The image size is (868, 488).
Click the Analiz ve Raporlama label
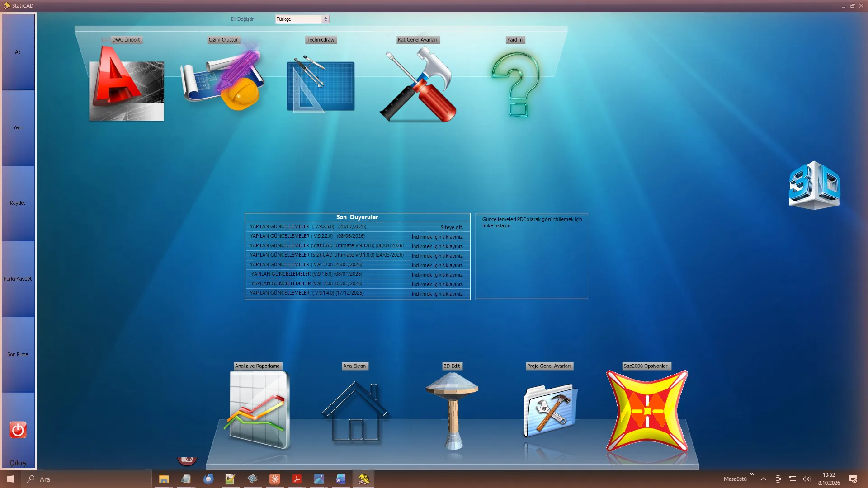tap(257, 366)
